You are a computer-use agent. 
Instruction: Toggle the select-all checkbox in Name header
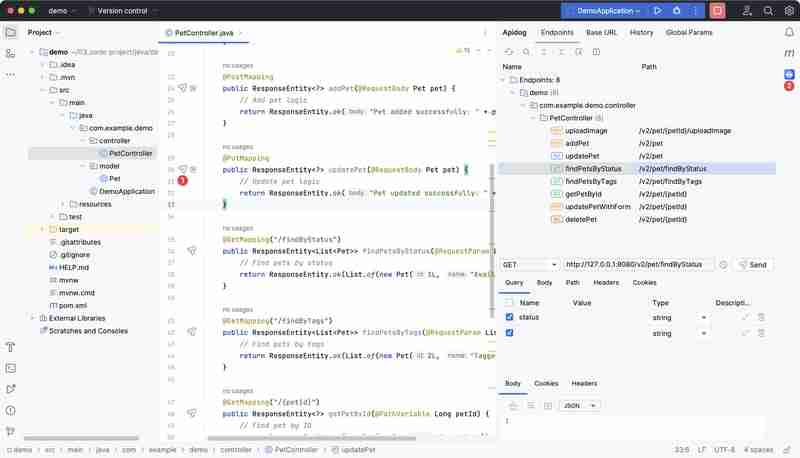pyautogui.click(x=509, y=302)
